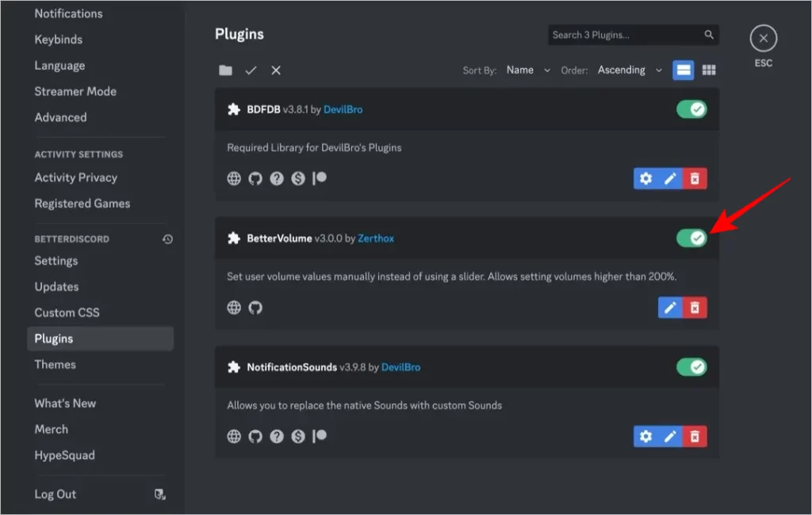Edit BetterVolume plugin with pencil icon
The width and height of the screenshot is (812, 515).
tap(670, 307)
